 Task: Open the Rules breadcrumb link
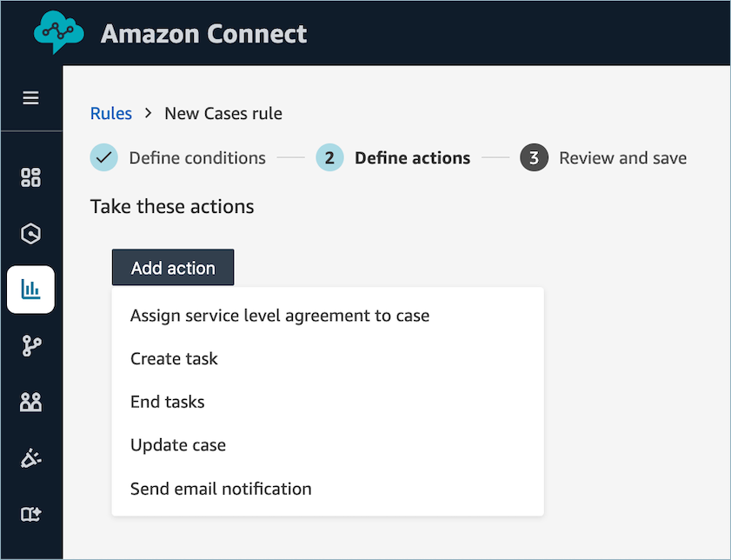click(x=111, y=113)
